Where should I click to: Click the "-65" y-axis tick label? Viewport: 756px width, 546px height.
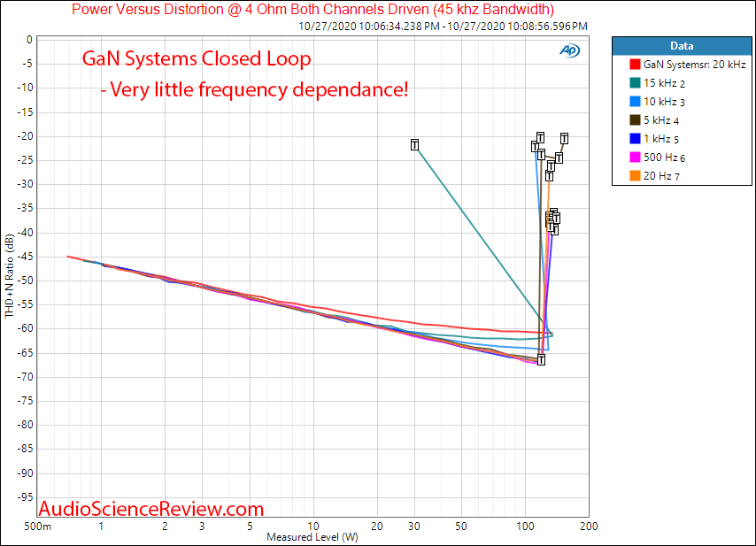(25, 353)
